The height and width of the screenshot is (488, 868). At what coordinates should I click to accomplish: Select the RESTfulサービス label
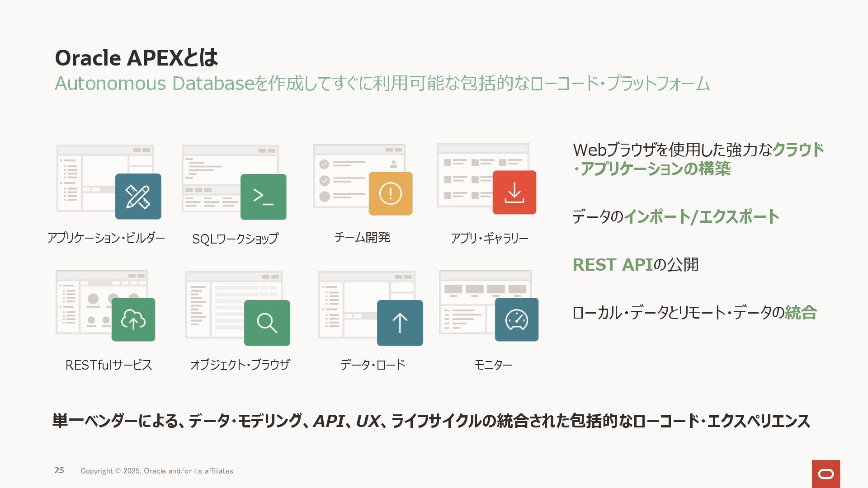click(108, 365)
